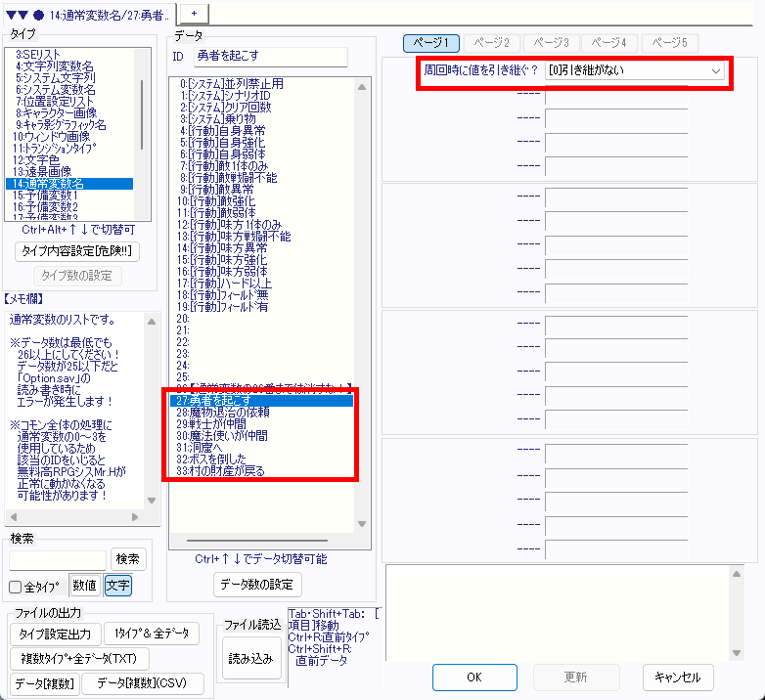The height and width of the screenshot is (700, 765).
Task: Select 33:村の財産が戻る data entry
Action: tap(220, 471)
